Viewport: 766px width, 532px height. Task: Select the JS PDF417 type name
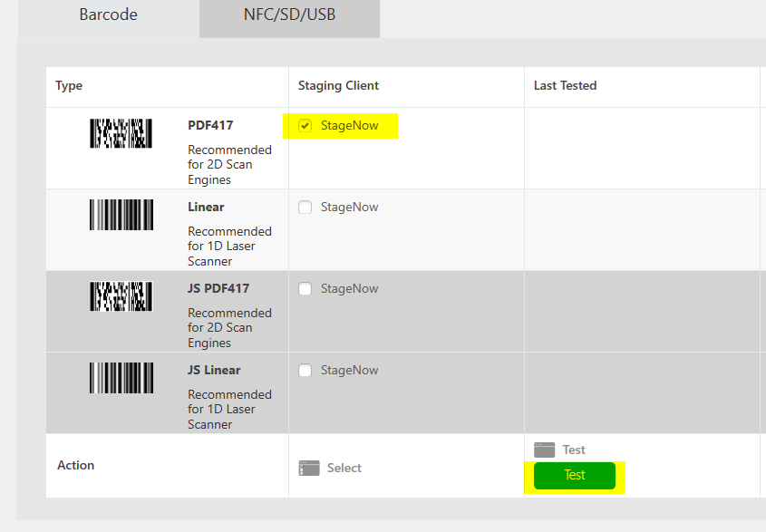click(218, 289)
